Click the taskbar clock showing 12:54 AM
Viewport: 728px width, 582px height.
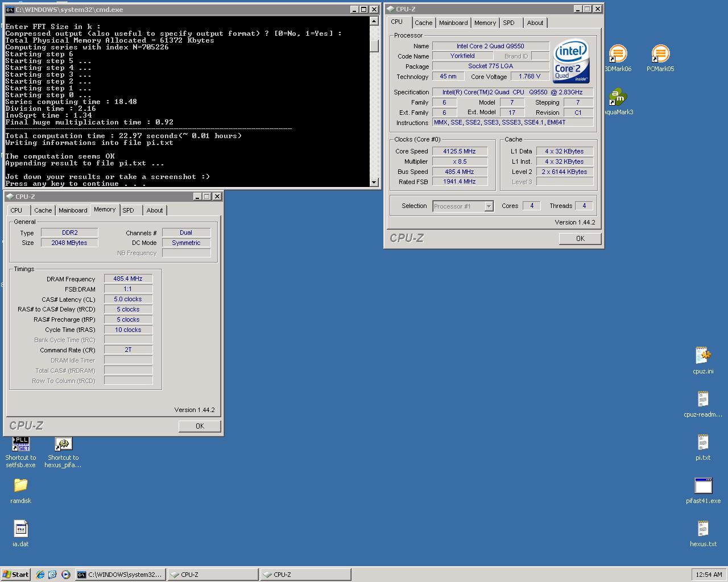pos(709,575)
